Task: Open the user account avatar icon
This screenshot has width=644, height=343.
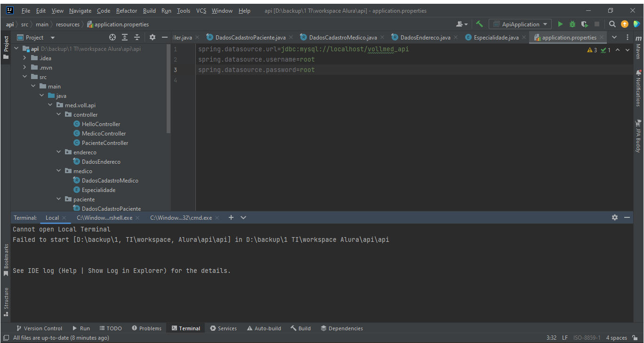Action: 462,24
